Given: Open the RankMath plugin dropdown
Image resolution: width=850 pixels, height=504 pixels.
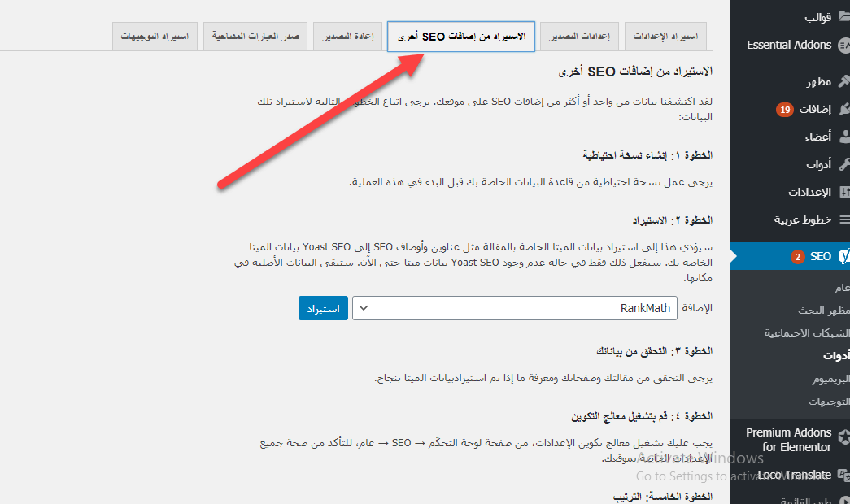Looking at the screenshot, I should [514, 308].
